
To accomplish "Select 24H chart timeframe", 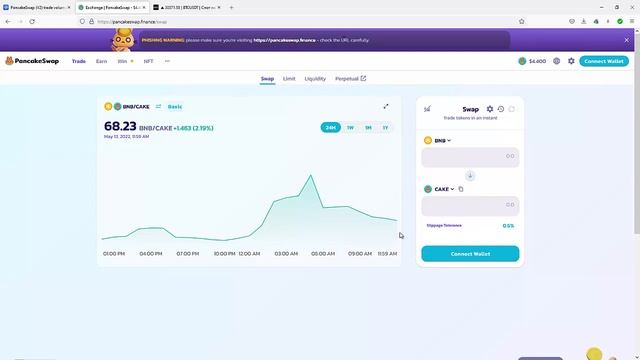I will (330, 128).
